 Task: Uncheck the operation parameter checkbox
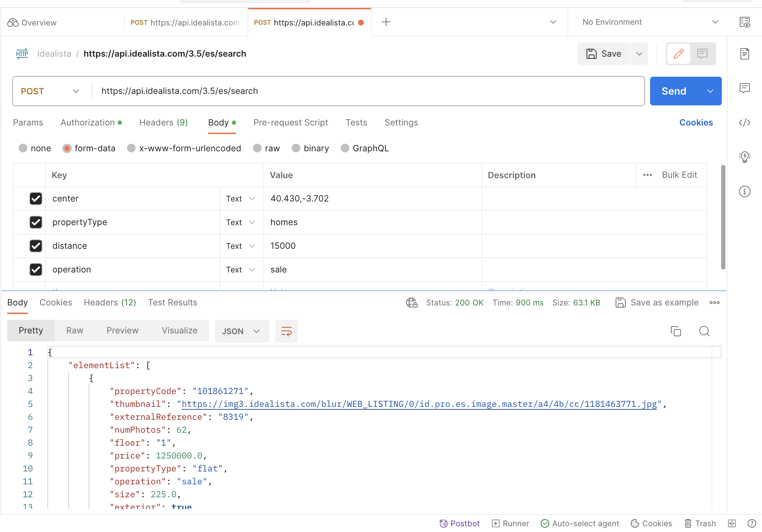pyautogui.click(x=36, y=270)
